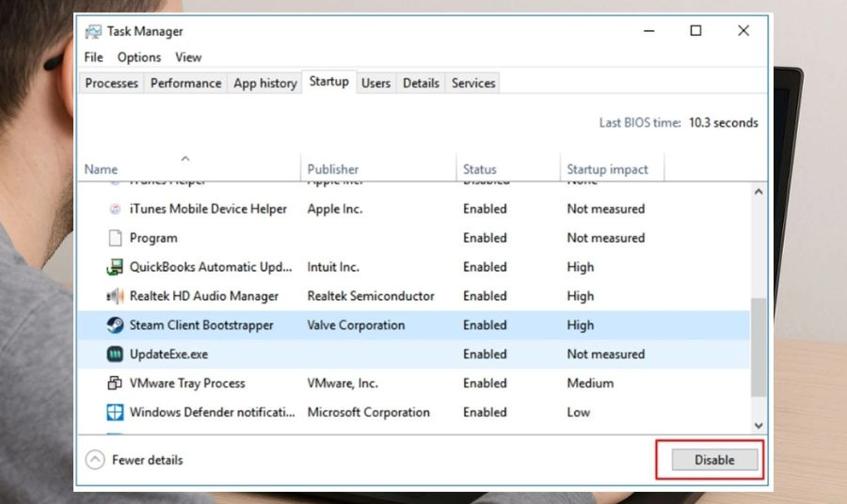
Task: Sort by the Publisher column header
Action: point(333,169)
